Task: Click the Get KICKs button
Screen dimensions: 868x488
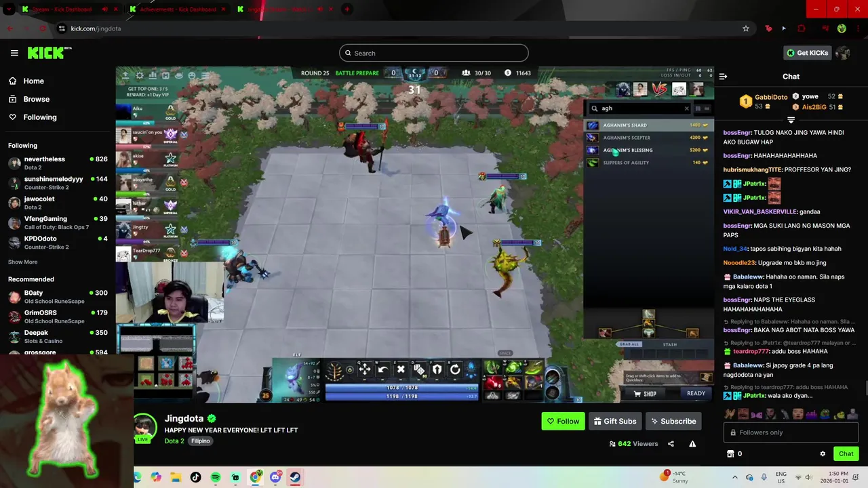Action: 807,53
